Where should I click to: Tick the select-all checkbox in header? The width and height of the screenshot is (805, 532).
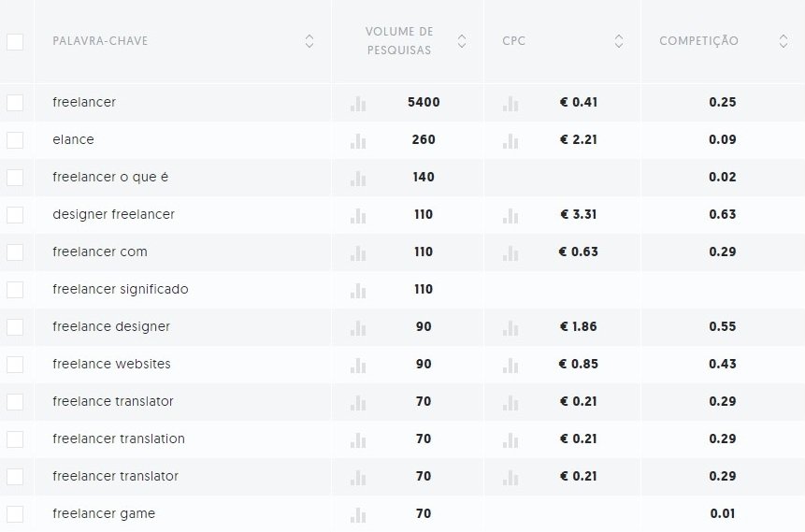click(15, 41)
